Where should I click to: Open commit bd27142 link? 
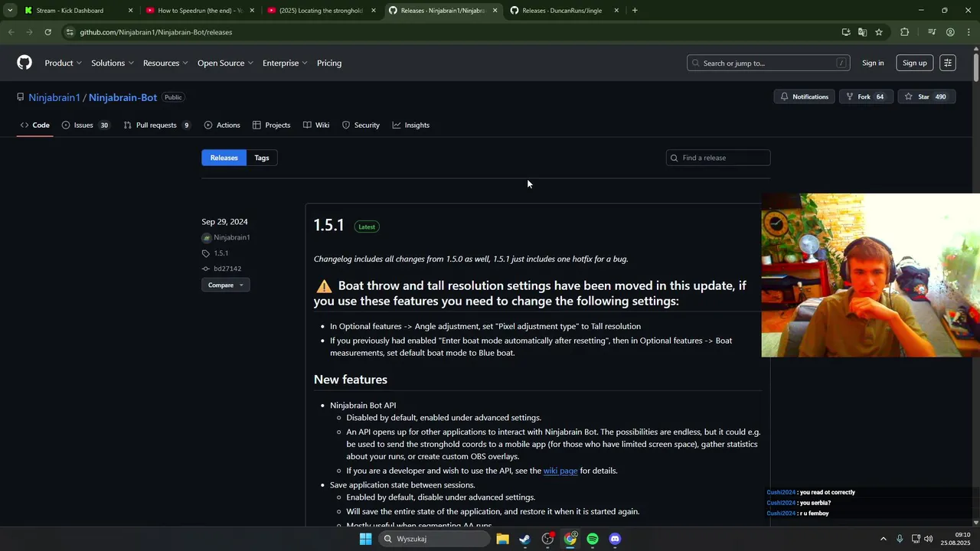[227, 269]
